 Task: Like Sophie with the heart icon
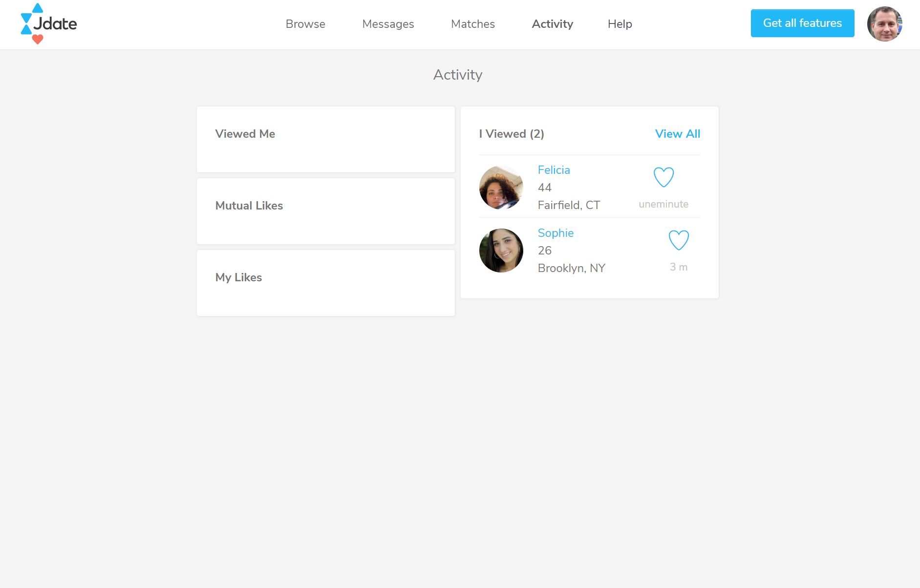[679, 240]
